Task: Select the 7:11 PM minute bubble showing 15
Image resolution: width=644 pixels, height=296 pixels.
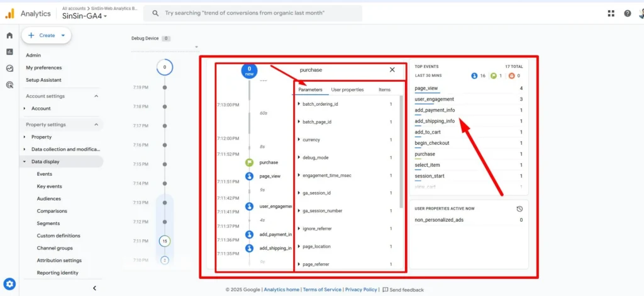Action: [165, 241]
